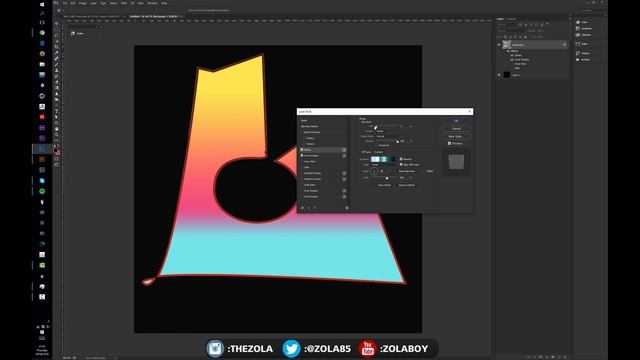Screen dimensions: 640x360
Task: Open the Layers panel blend mode dropdown
Action: (511, 31)
